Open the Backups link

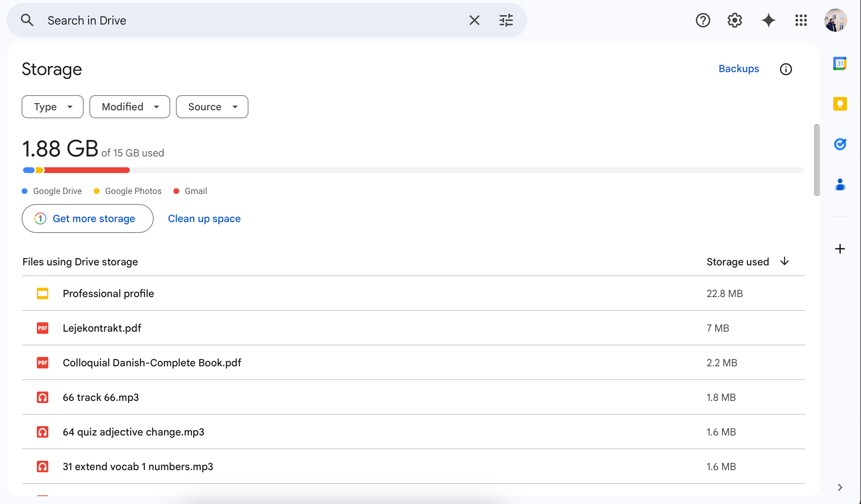point(738,69)
